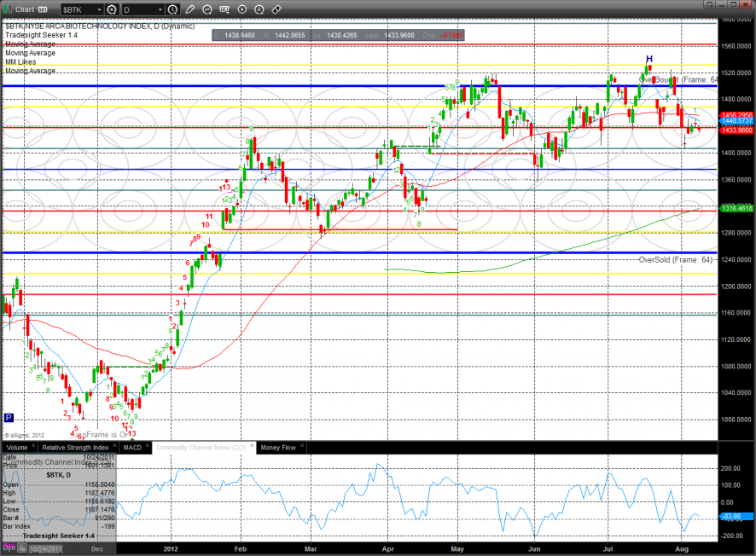
Task: Click the play button toolbar icon
Action: pos(242,9)
